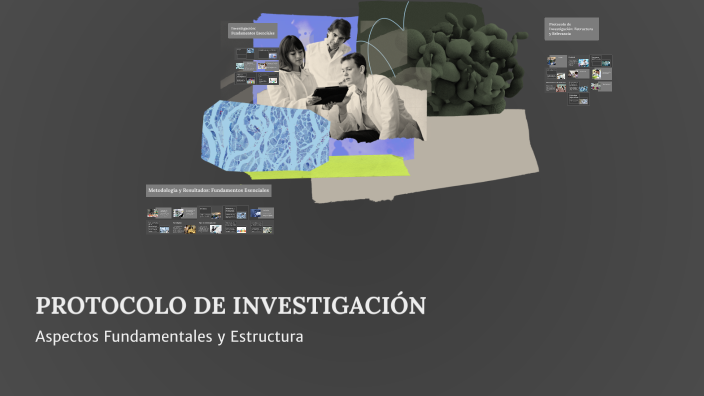Select the 'PROTOCOLO DE INVESTIGACIÓN' title text
Viewport: 704px width, 396px height.
[230, 306]
